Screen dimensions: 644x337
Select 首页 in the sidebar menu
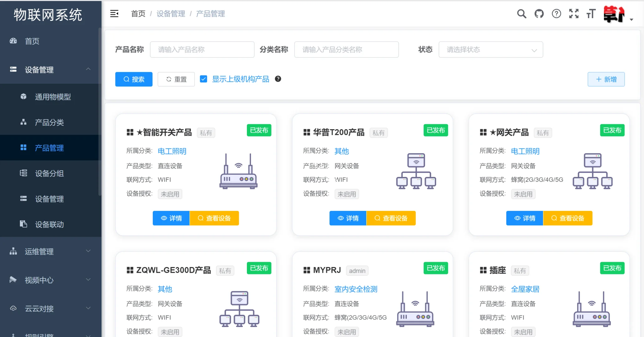(32, 41)
